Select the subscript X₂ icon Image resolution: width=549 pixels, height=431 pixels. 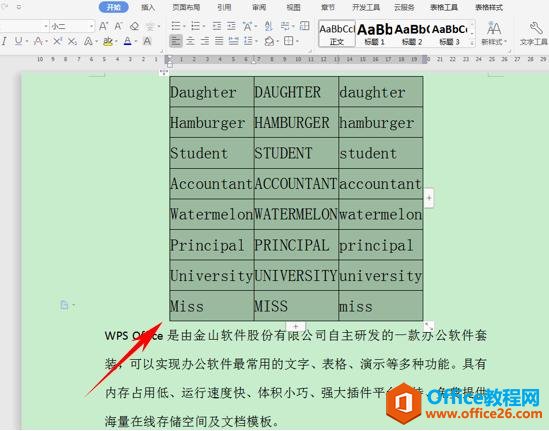pyautogui.click(x=72, y=41)
